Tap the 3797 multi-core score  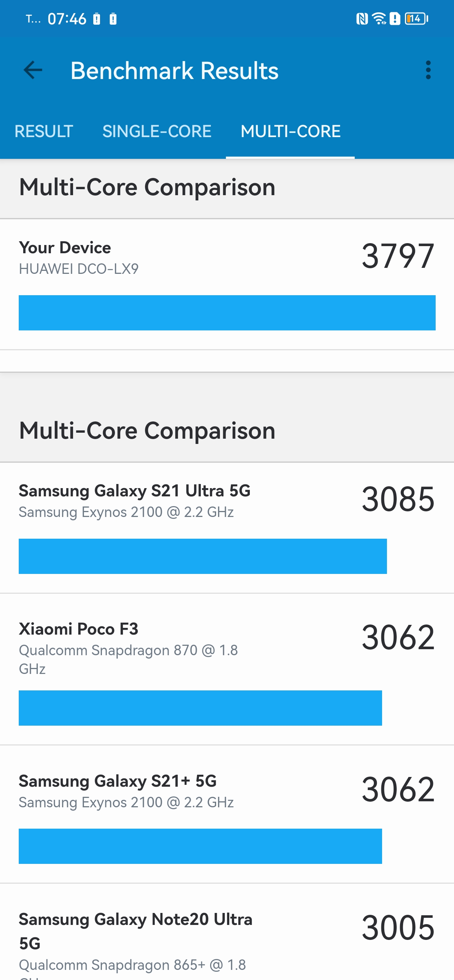(398, 256)
